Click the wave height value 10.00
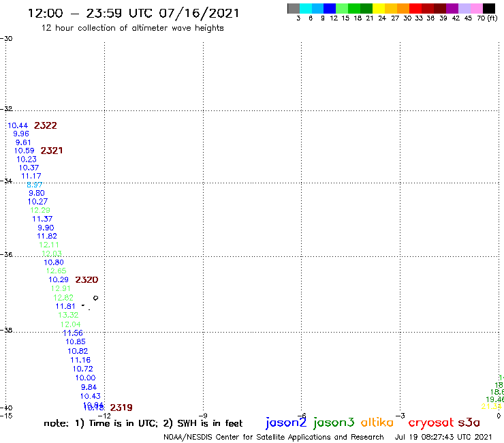Viewport: 504px width, 443px height. pos(86,378)
